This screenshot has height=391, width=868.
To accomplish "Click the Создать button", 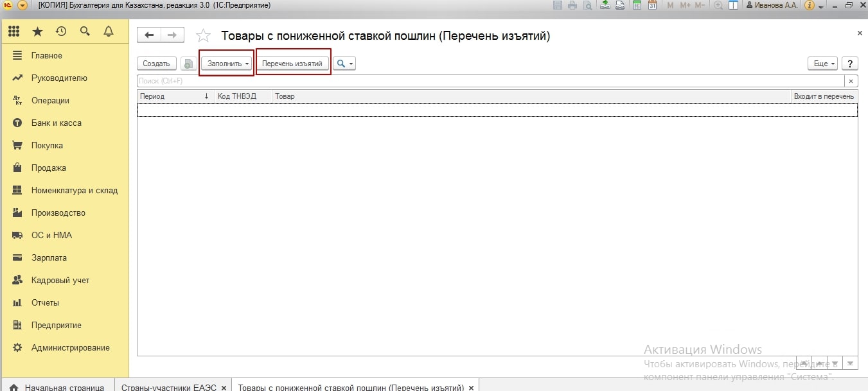I will click(x=156, y=64).
